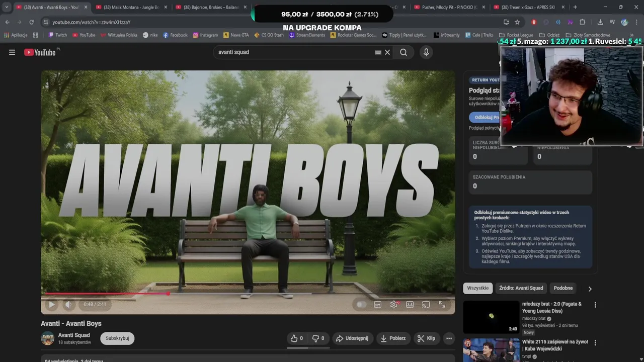The height and width of the screenshot is (362, 644).
Task: Open the Wirtualna Polska bookmark
Action: (x=119, y=35)
